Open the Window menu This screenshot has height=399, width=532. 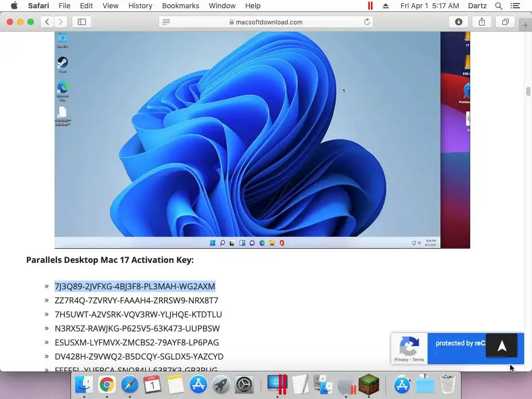point(222,6)
